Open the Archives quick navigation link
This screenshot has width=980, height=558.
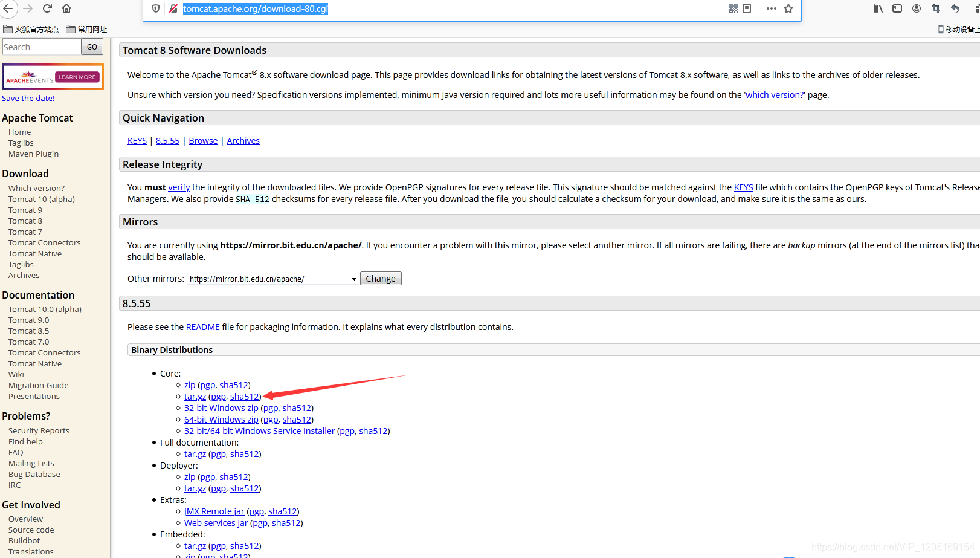(x=243, y=141)
